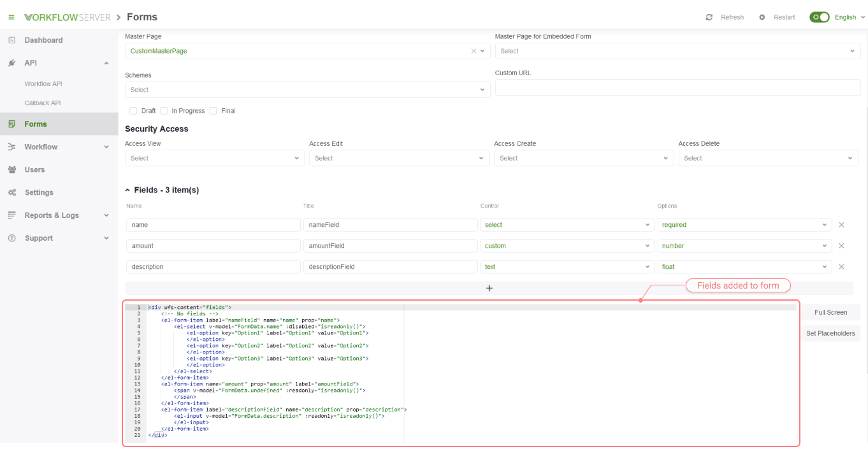Image resolution: width=868 pixels, height=451 pixels.
Task: Open the custom control dropdown for amount
Action: [567, 246]
